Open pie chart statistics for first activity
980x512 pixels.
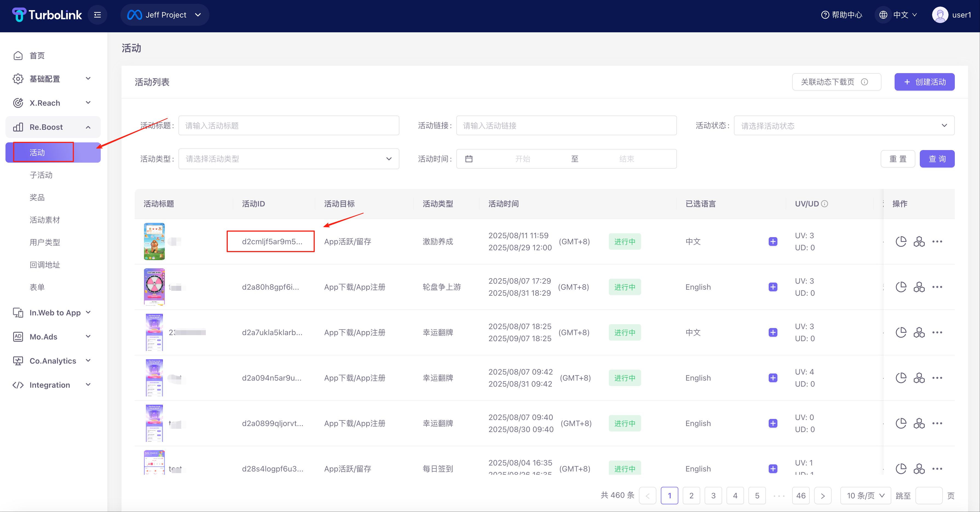[x=901, y=241]
